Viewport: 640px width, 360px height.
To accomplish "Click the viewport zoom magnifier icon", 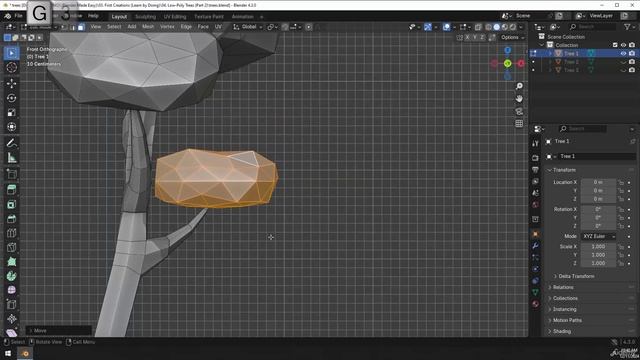I will [x=519, y=86].
